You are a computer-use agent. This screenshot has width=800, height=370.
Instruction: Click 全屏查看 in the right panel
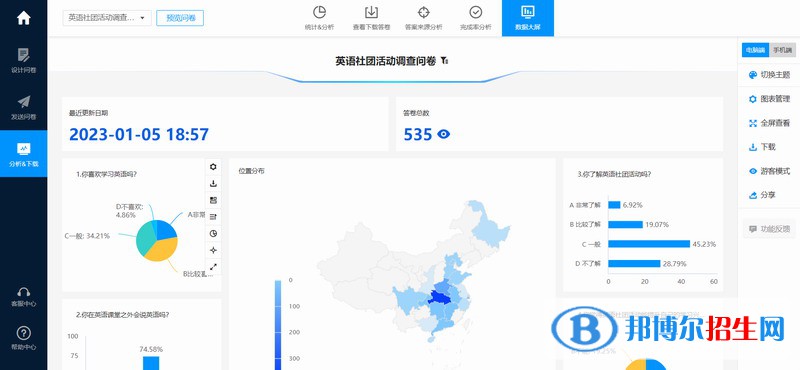click(769, 123)
